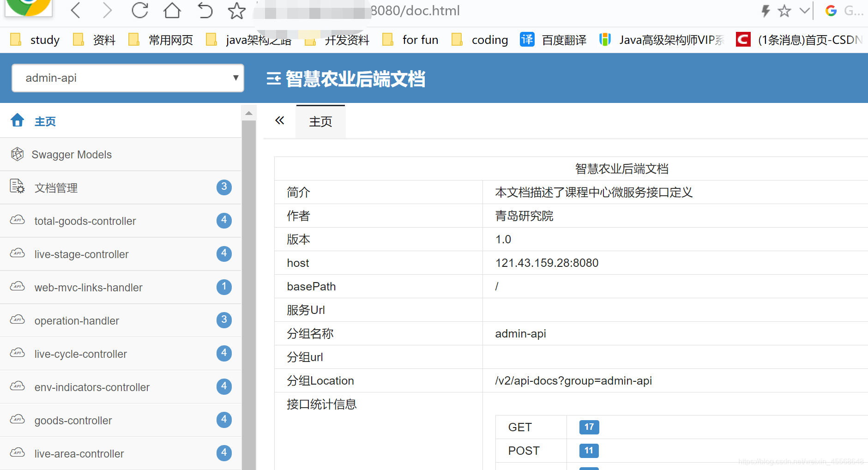This screenshot has height=470, width=868.
Task: Expand web-mvc-links-handler API group
Action: 121,287
